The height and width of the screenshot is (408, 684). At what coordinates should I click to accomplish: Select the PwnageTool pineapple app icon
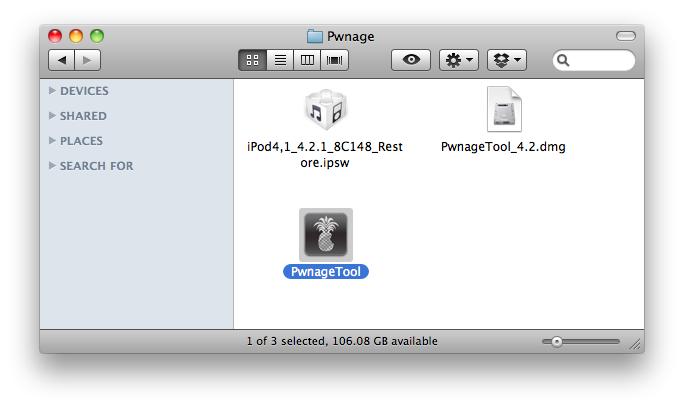pos(326,235)
